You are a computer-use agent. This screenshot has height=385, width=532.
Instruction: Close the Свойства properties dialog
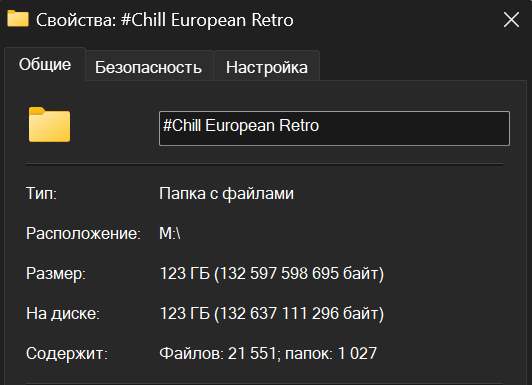pos(511,20)
